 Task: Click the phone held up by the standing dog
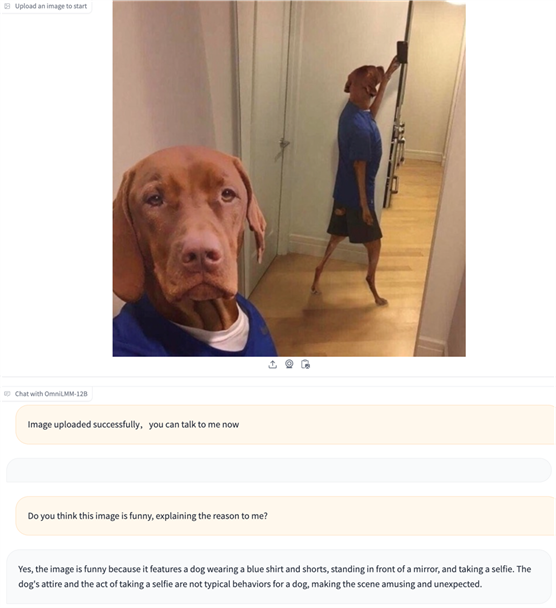point(402,52)
